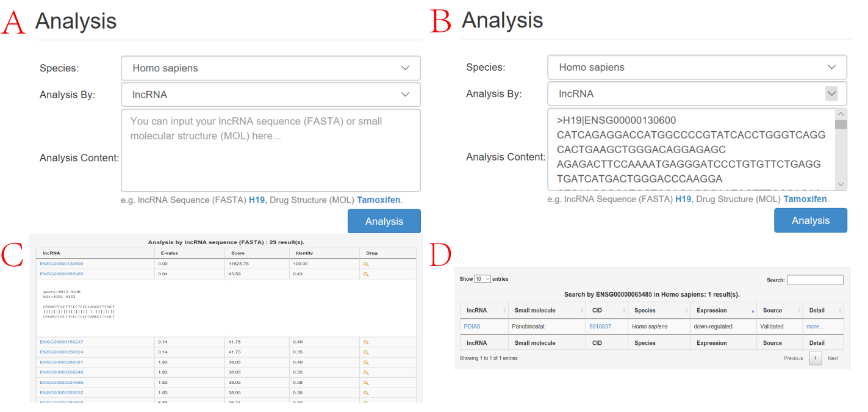The image size is (868, 412).
Task: Open ENSG00000253832 lncRNA link
Action: [x=62, y=392]
